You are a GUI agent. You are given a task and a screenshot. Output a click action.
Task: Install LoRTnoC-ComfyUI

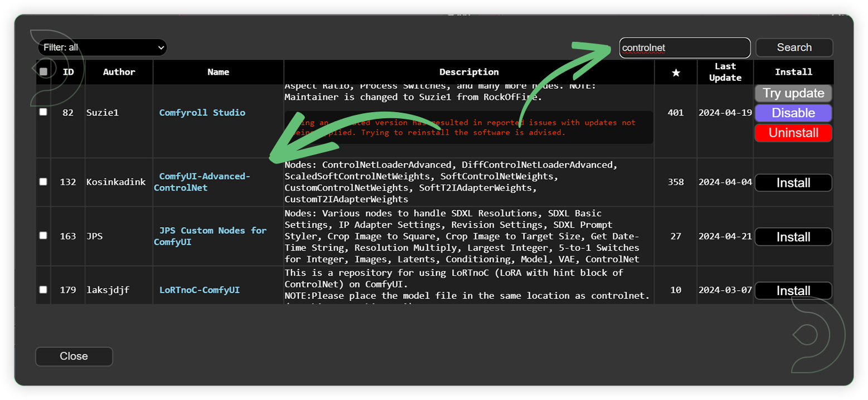pyautogui.click(x=793, y=291)
